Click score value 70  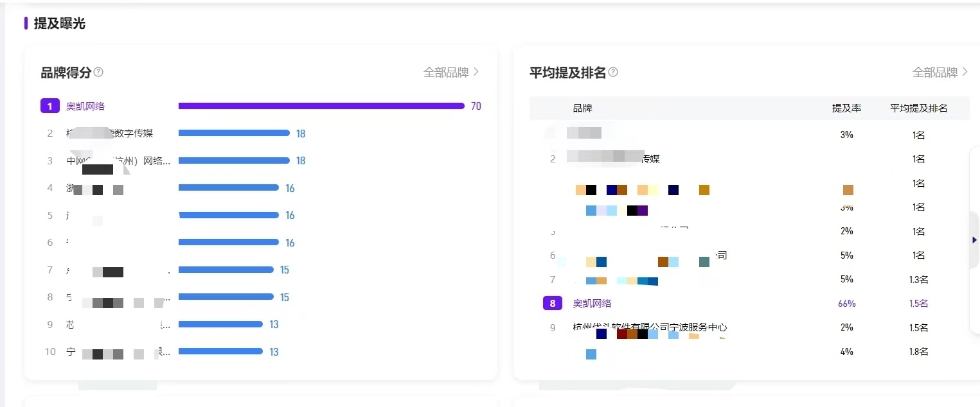pyautogui.click(x=476, y=106)
